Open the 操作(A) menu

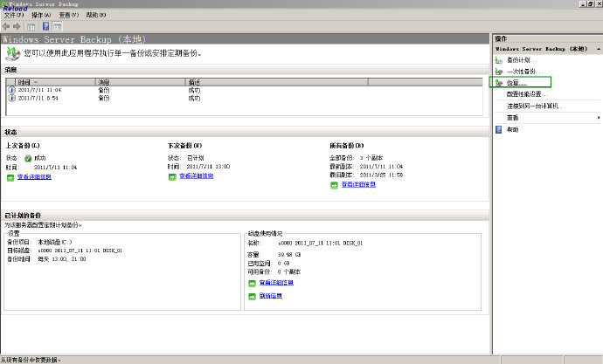coord(41,15)
